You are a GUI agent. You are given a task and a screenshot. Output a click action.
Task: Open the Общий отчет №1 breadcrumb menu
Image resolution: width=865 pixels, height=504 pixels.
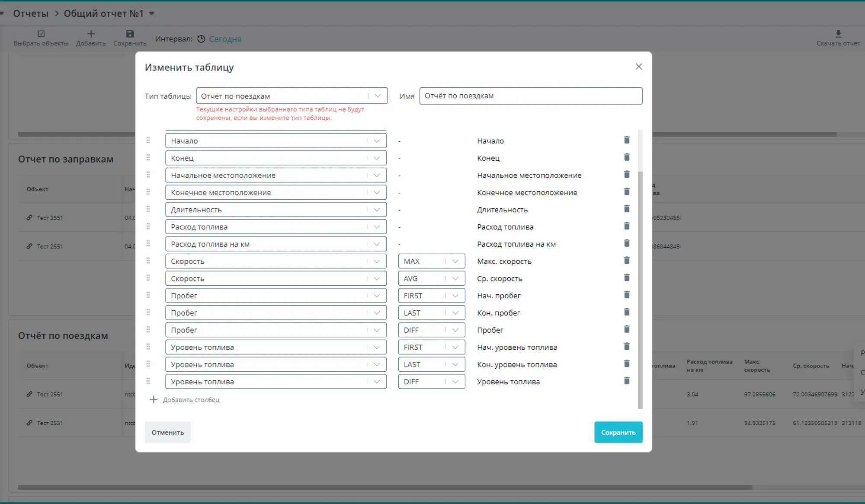[x=152, y=13]
